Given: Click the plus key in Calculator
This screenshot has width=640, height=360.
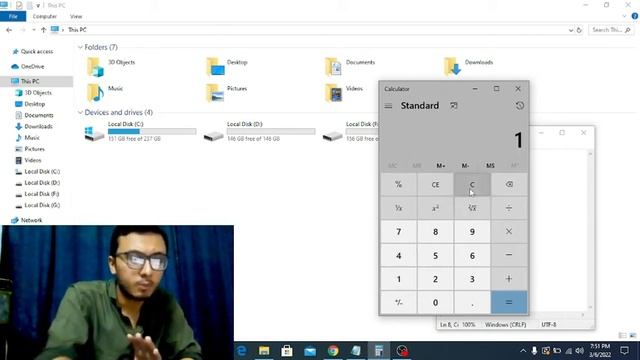Looking at the screenshot, I should [509, 279].
